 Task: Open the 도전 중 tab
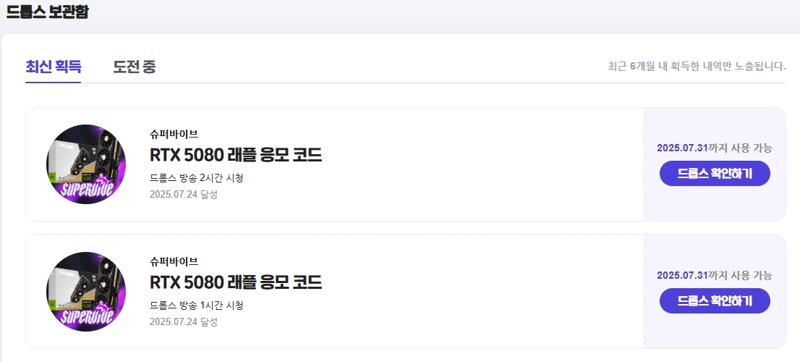(x=134, y=67)
